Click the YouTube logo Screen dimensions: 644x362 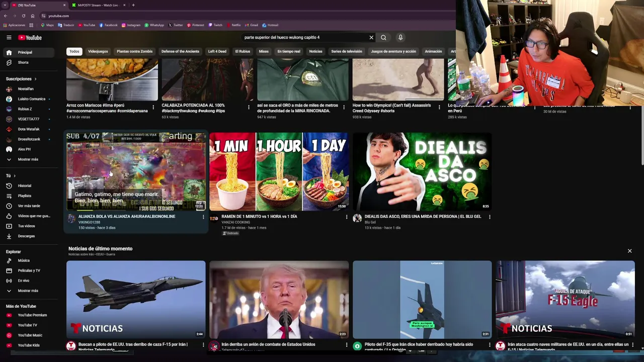pos(30,38)
